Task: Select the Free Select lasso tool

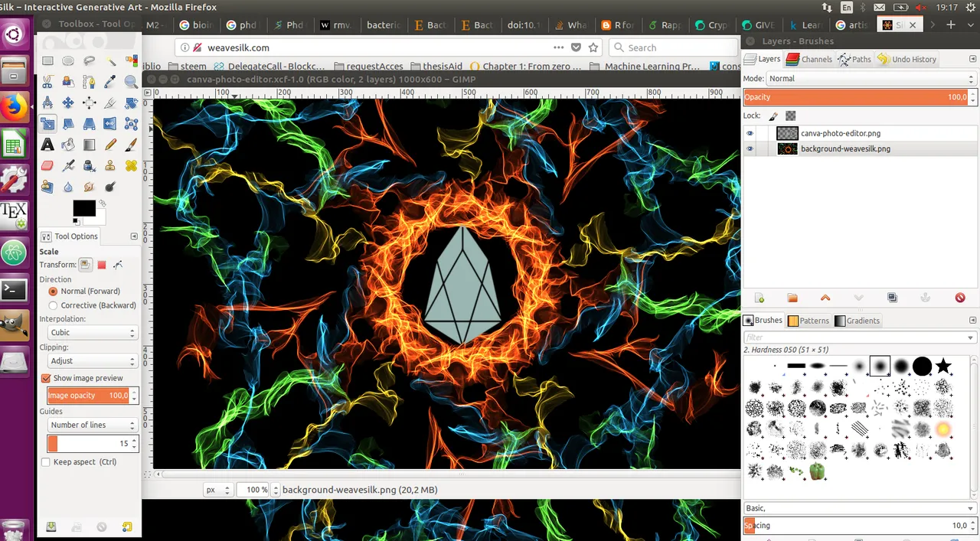Action: click(x=90, y=60)
